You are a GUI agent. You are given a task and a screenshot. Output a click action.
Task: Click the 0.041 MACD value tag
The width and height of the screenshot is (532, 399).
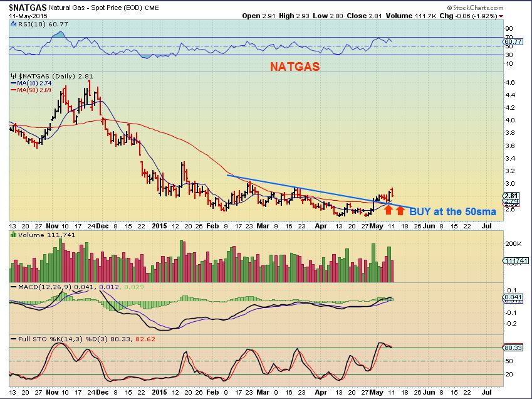pyautogui.click(x=513, y=297)
